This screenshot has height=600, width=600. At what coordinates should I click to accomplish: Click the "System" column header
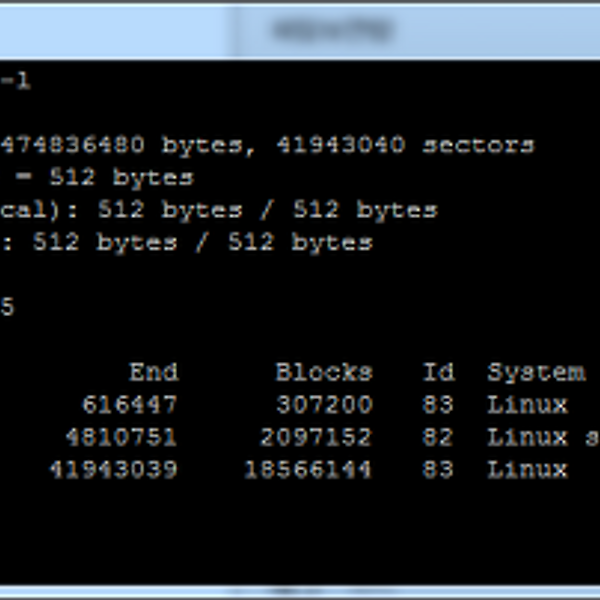(x=536, y=373)
